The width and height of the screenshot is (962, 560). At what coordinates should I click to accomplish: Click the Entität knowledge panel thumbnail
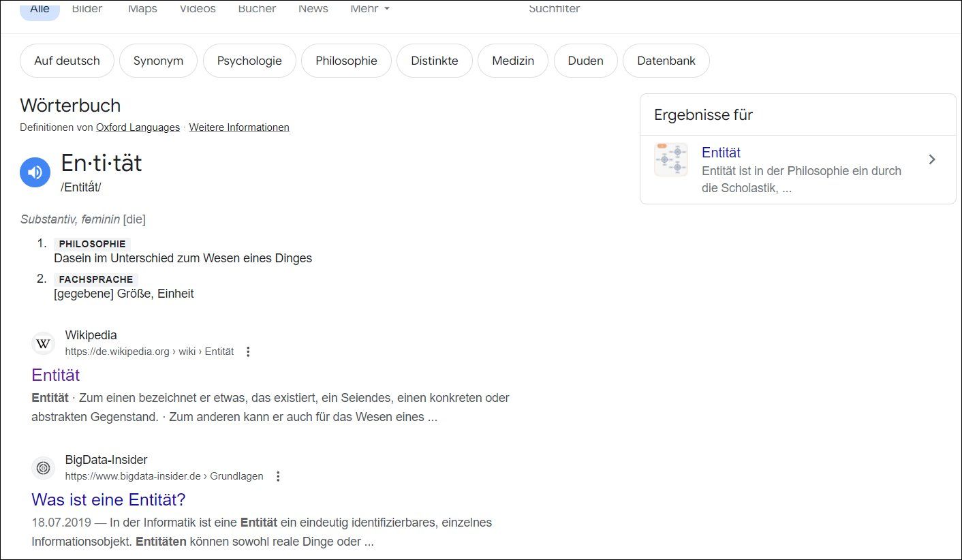tap(671, 160)
